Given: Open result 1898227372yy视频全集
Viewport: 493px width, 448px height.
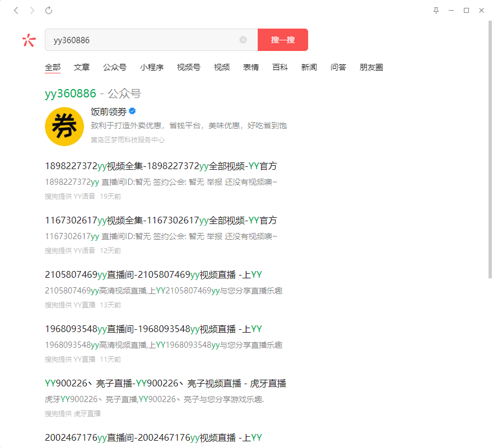Looking at the screenshot, I should 161,166.
